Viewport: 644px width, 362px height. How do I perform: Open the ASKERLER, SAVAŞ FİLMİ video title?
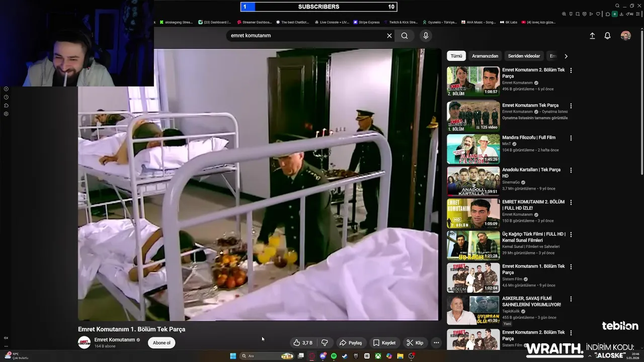coord(531,301)
